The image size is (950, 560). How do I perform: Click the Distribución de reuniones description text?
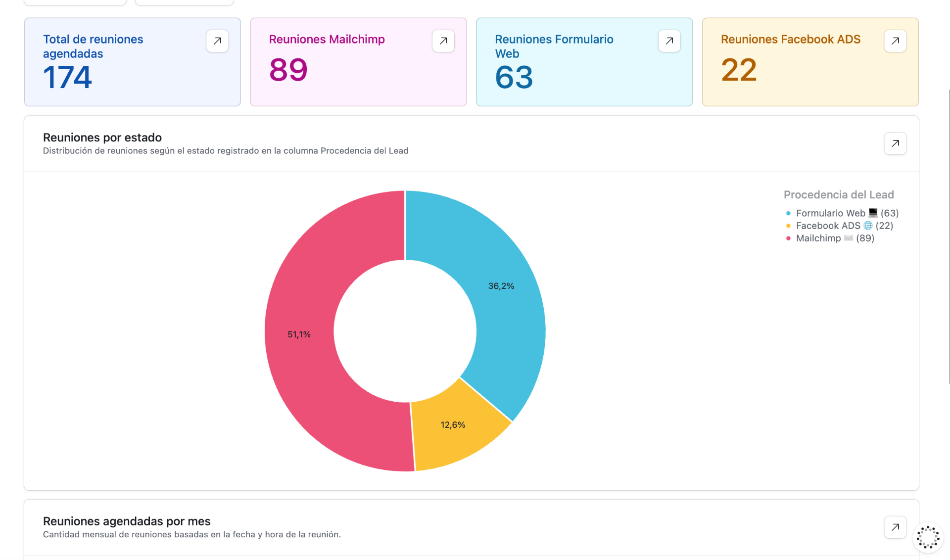point(226,151)
